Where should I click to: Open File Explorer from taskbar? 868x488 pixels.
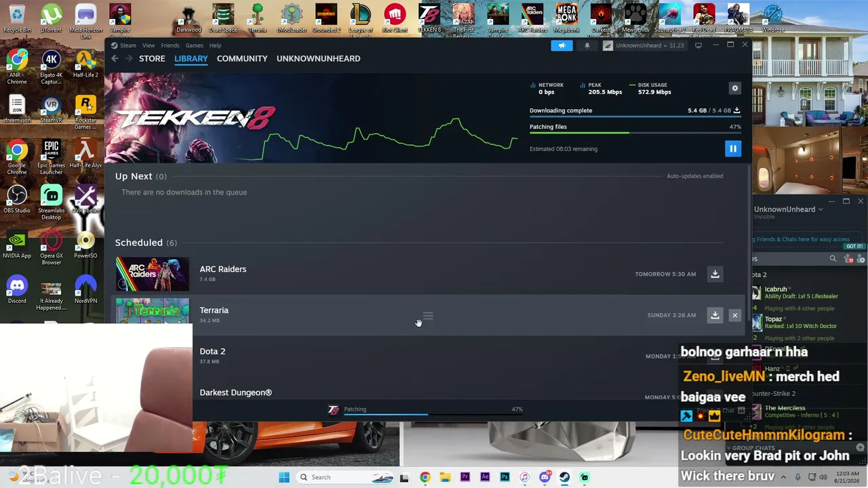(x=444, y=477)
